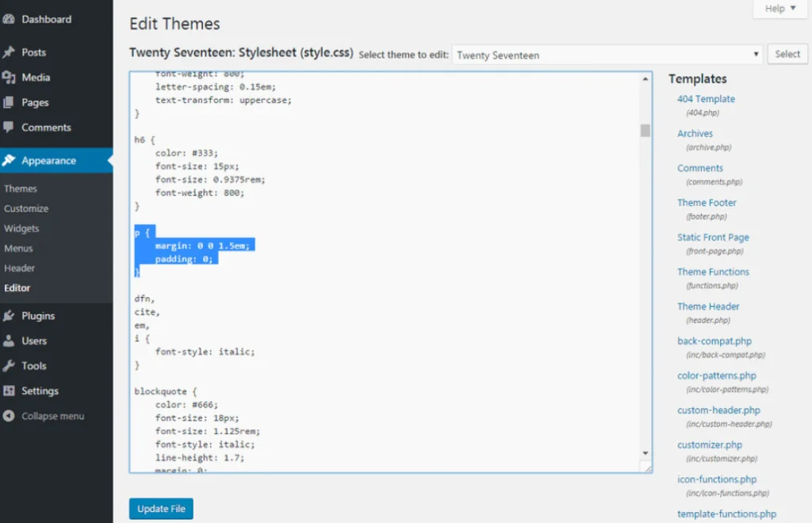
Task: Click the Posts pushpin icon
Action: coord(9,52)
